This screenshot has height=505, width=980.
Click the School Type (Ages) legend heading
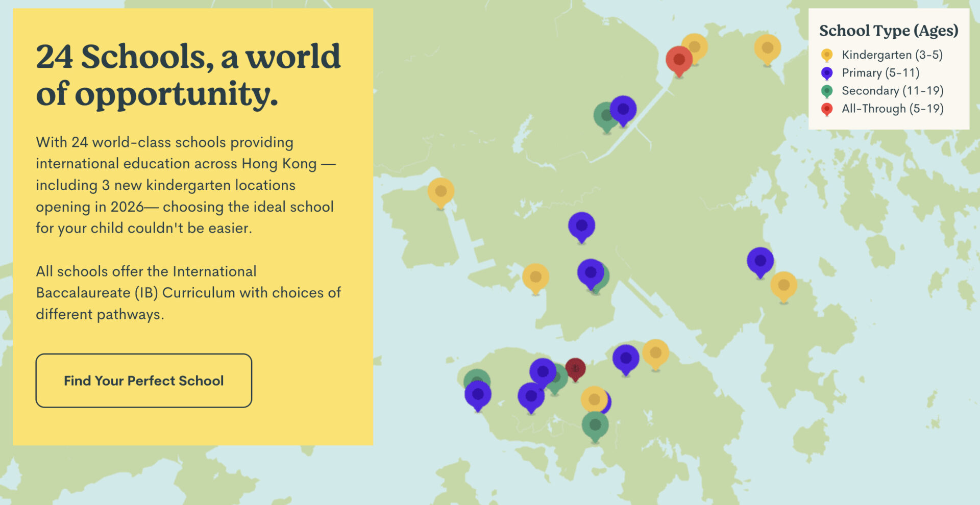coord(888,31)
